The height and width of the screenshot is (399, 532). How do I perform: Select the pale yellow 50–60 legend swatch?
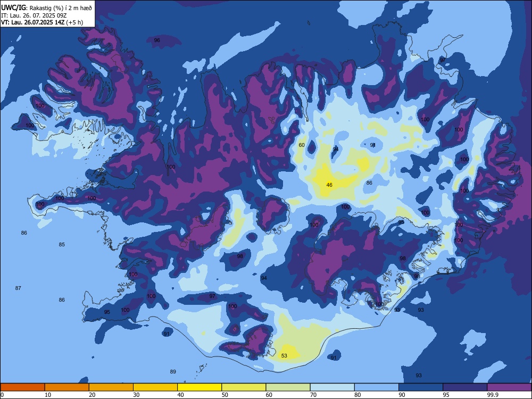[x=244, y=387]
